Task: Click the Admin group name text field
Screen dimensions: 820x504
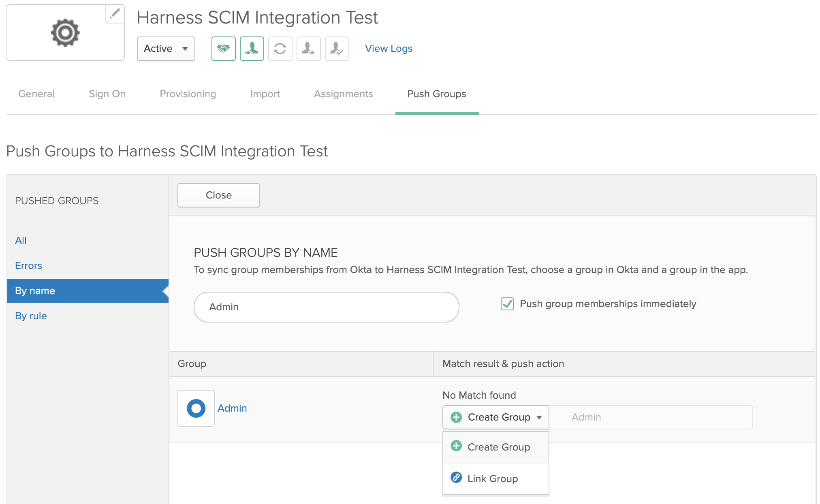Action: (x=651, y=417)
